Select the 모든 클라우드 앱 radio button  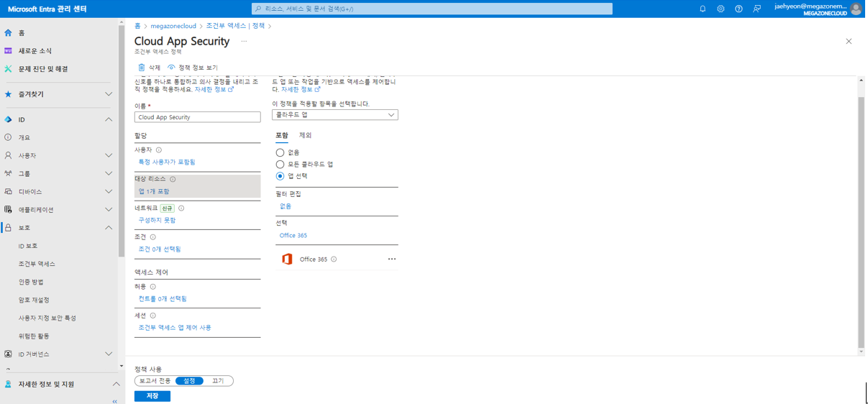tap(280, 164)
